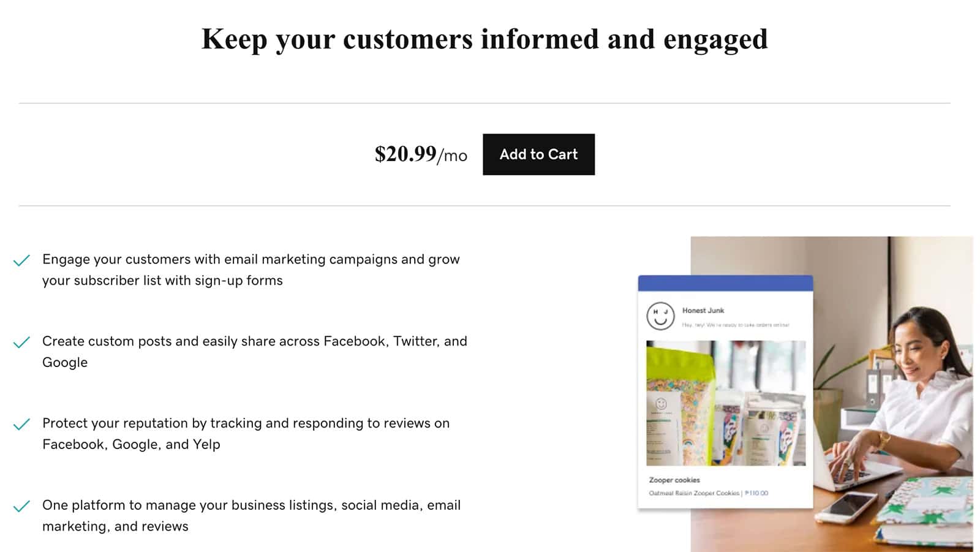Click the checkmark beside One platform to manage

[21, 506]
